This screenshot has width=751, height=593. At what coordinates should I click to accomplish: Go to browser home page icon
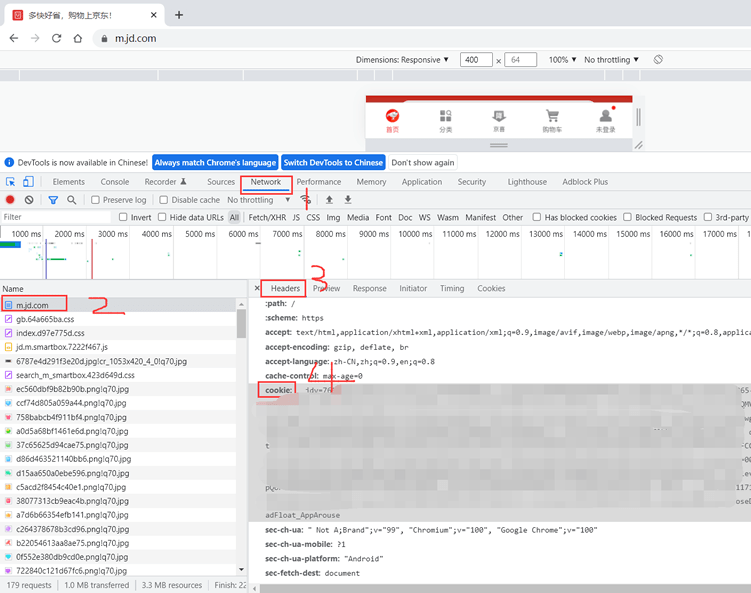(x=78, y=38)
